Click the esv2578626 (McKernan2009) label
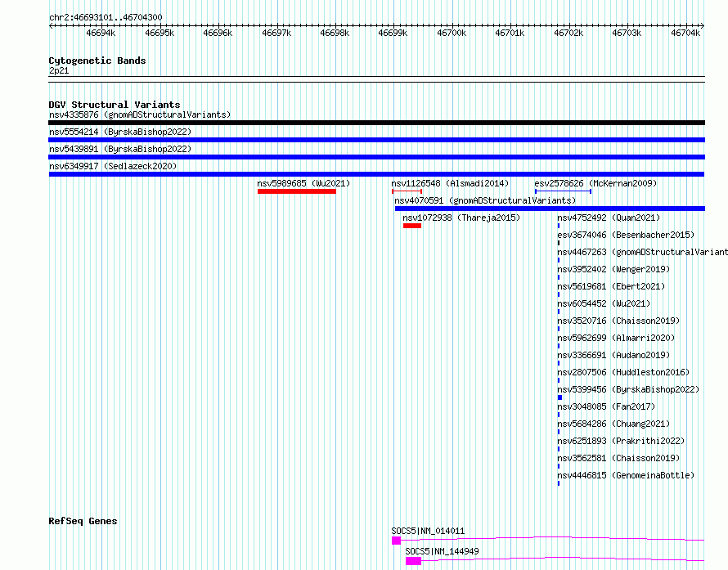 tap(595, 183)
